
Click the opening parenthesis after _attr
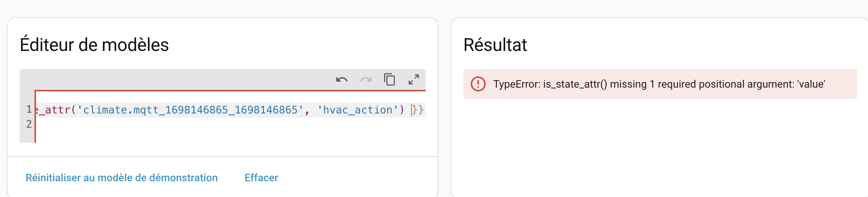[73, 110]
